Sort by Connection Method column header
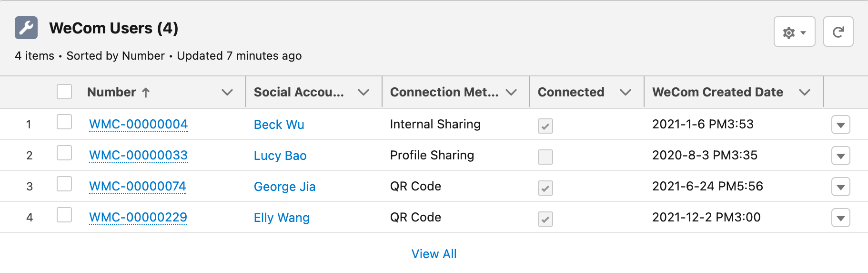The height and width of the screenshot is (273, 868). coord(444,92)
